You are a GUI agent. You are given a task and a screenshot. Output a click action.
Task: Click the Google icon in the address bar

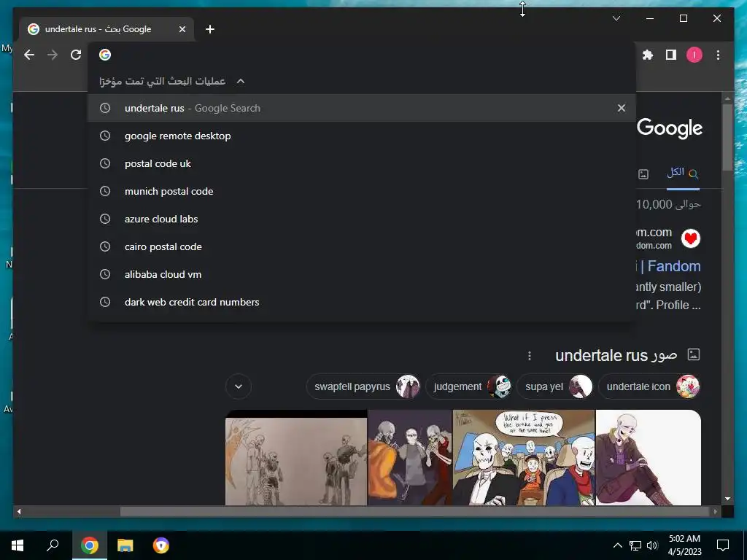click(x=105, y=55)
